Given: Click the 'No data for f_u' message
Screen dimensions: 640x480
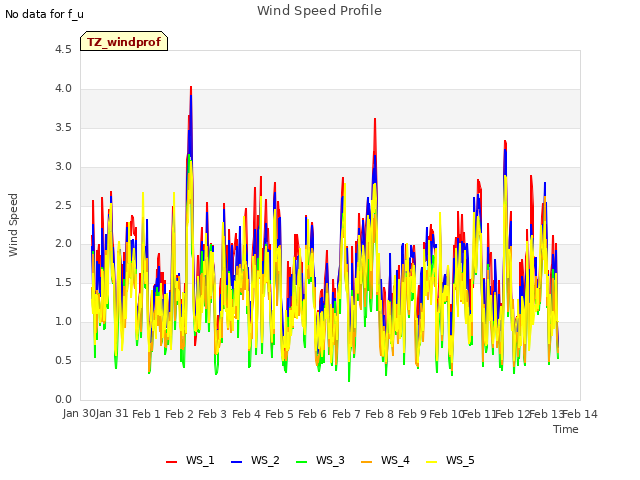Looking at the screenshot, I should (44, 14).
